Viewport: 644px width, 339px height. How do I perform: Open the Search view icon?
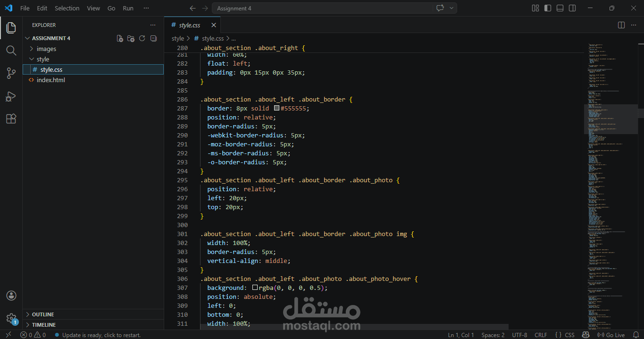coord(11,51)
